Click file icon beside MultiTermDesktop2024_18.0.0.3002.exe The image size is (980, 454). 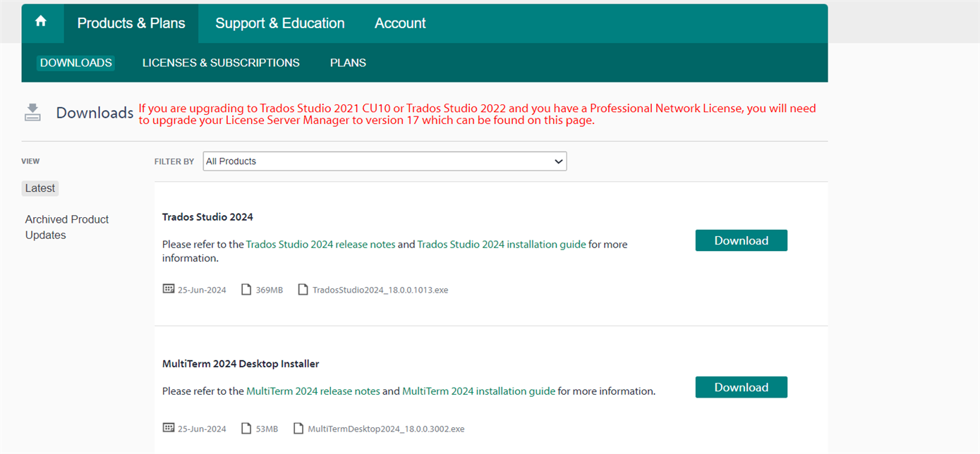tap(298, 429)
